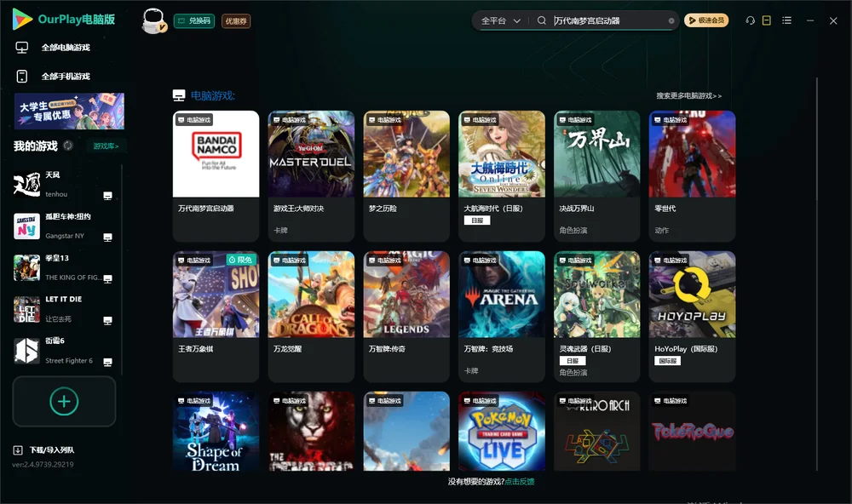Select the HoYoPlay (国际服) card

point(692,317)
